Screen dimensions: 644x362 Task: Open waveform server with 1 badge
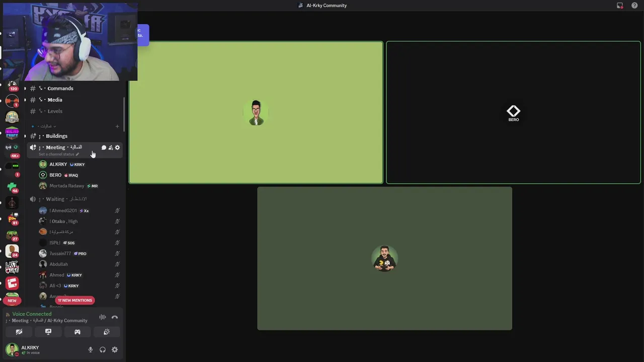(12, 101)
